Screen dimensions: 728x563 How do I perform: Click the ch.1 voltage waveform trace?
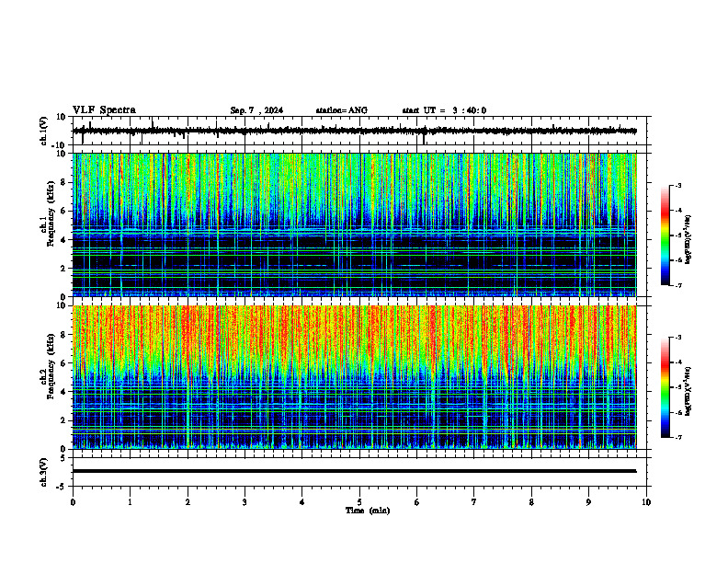point(354,131)
